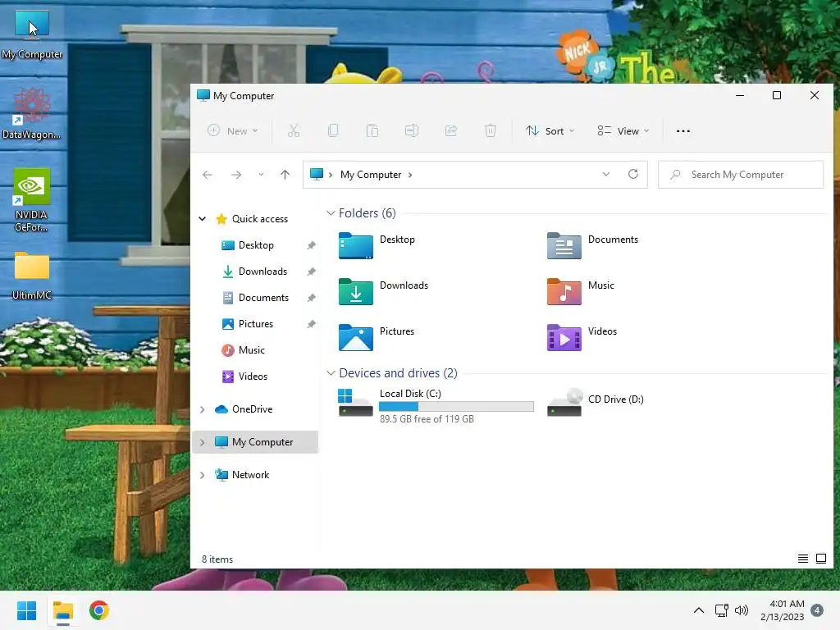The image size is (840, 630).
Task: Select the UltimMC desktop folder
Action: pos(32,276)
